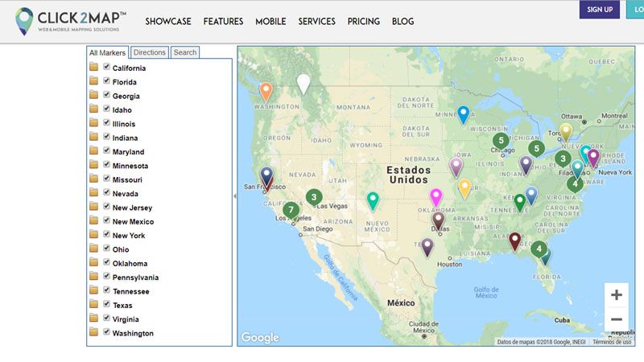Screen dimensions: 644x362
Task: Select the Virginia list entry
Action: tap(126, 319)
